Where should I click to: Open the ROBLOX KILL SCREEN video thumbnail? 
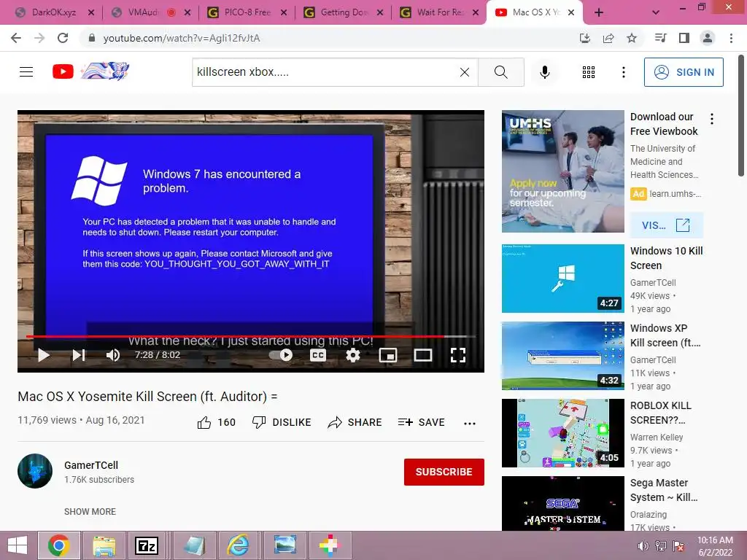coord(562,433)
